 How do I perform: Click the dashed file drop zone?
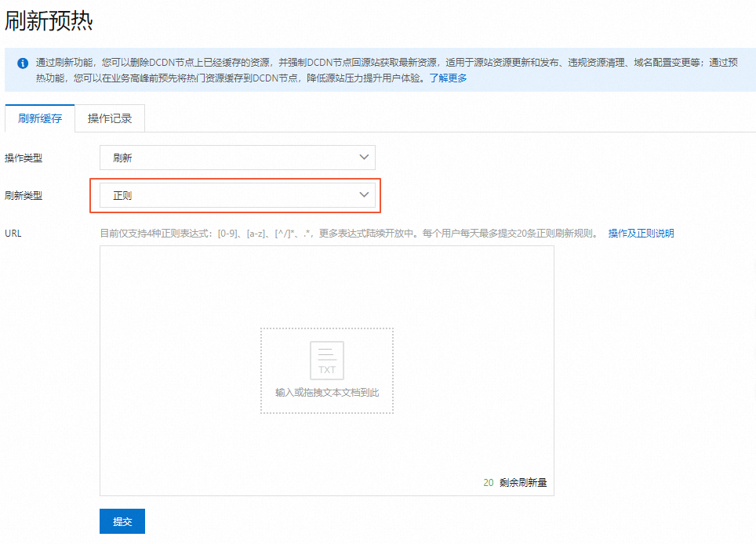(x=326, y=371)
